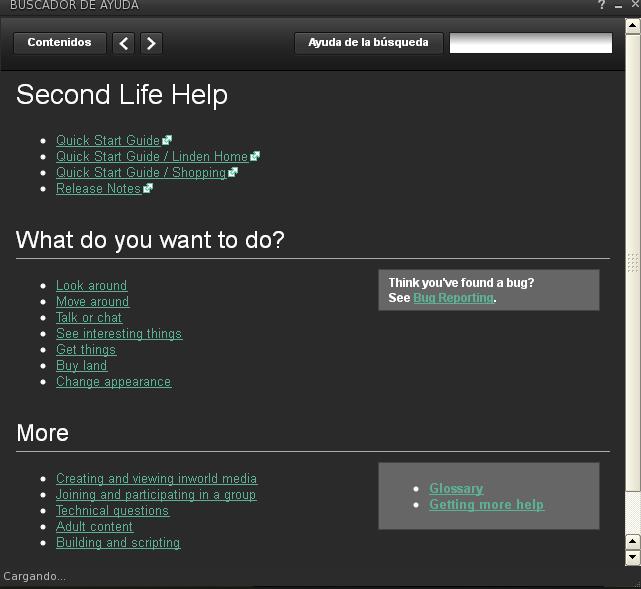Open Quick Start Guide / Shopping link

click(x=141, y=172)
